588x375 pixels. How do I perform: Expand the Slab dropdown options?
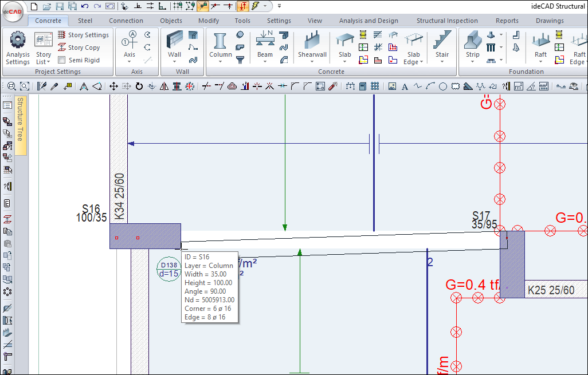pyautogui.click(x=344, y=62)
